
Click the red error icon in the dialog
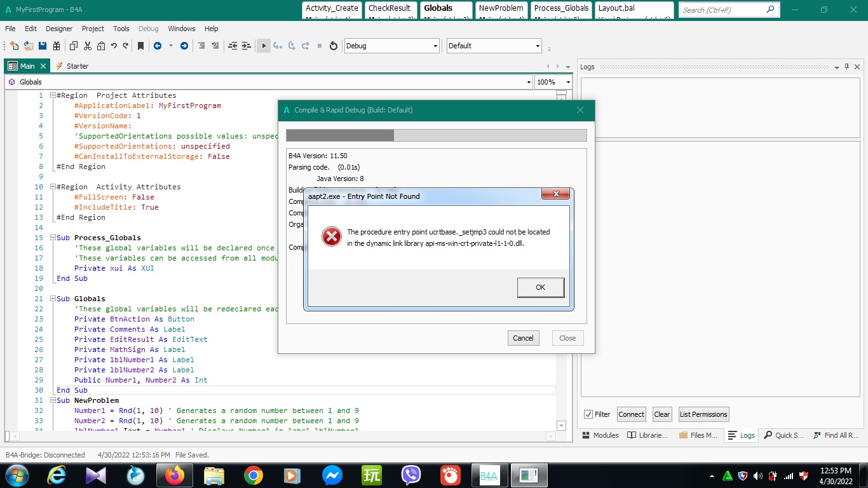coord(331,237)
